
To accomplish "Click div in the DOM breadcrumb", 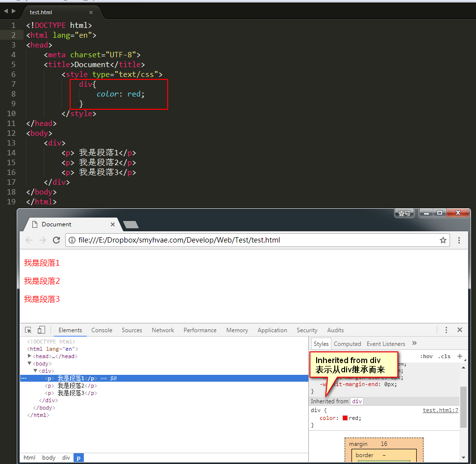I will tap(66, 458).
